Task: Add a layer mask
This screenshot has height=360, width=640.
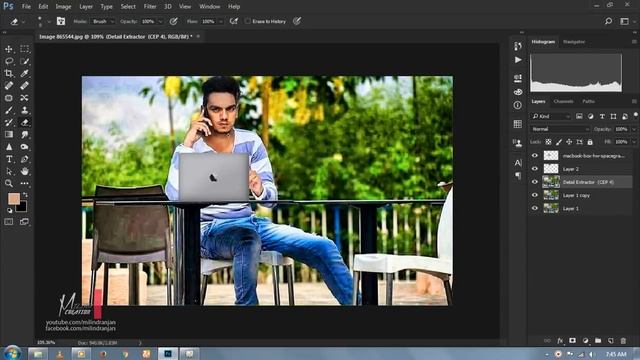Action: click(573, 340)
